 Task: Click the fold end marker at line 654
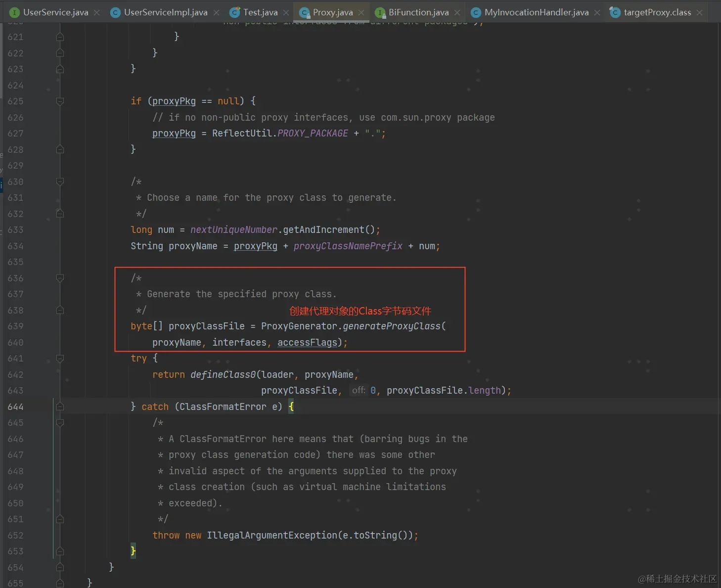pyautogui.click(x=60, y=567)
